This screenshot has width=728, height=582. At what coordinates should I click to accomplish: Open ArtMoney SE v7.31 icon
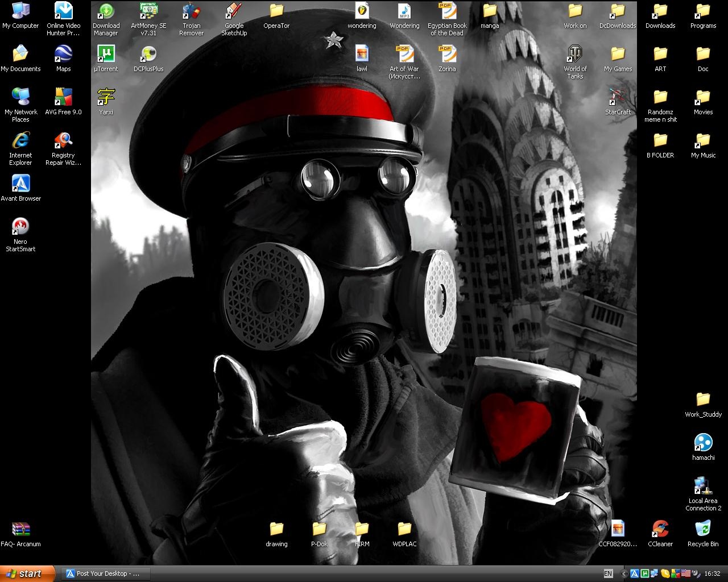[x=148, y=19]
